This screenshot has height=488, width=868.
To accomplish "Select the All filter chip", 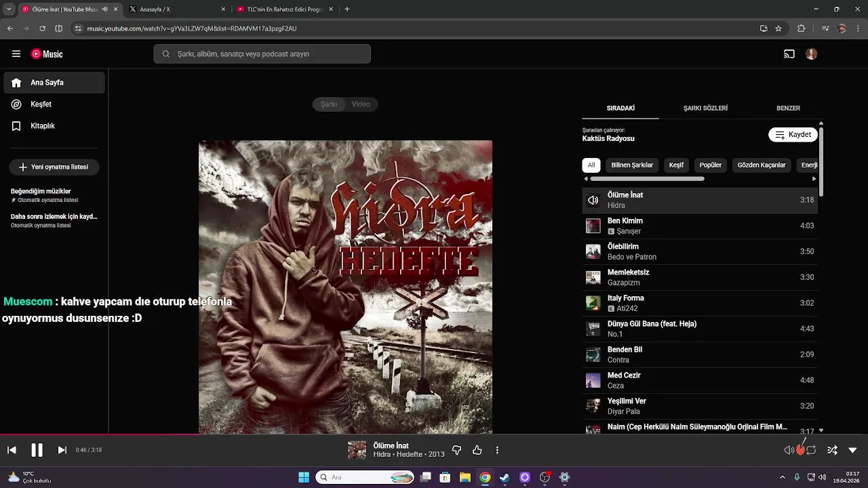I will coord(591,165).
